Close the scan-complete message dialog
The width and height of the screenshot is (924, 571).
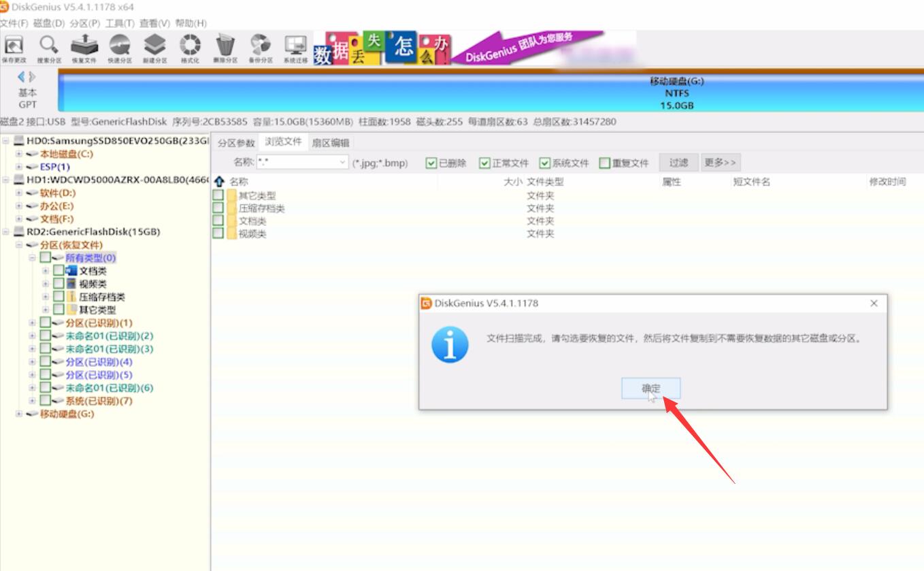click(x=874, y=304)
